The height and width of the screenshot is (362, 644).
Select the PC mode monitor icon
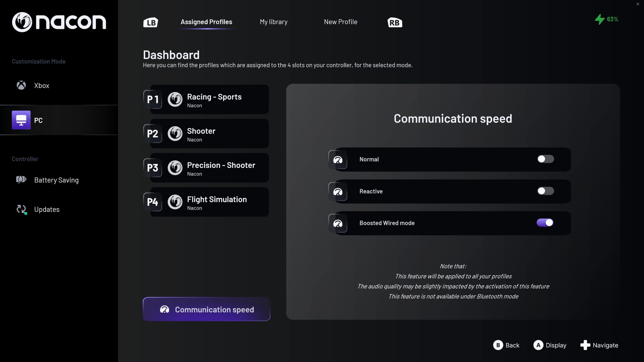[21, 120]
